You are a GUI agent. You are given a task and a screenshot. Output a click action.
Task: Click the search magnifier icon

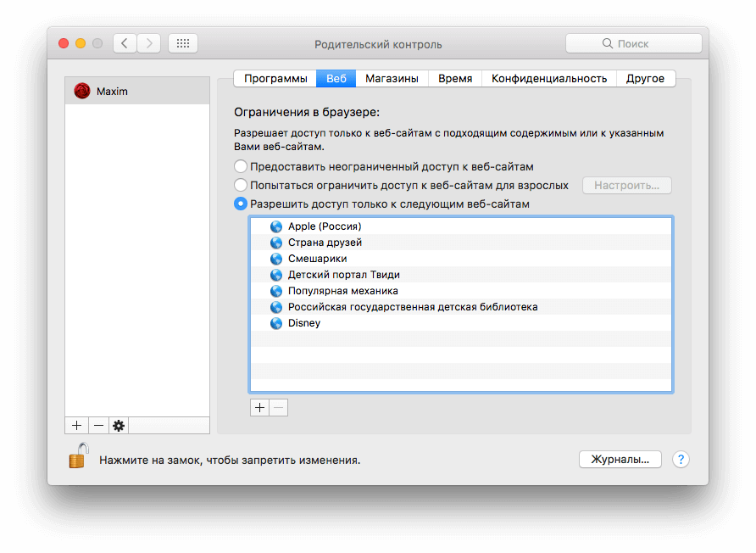pos(608,43)
